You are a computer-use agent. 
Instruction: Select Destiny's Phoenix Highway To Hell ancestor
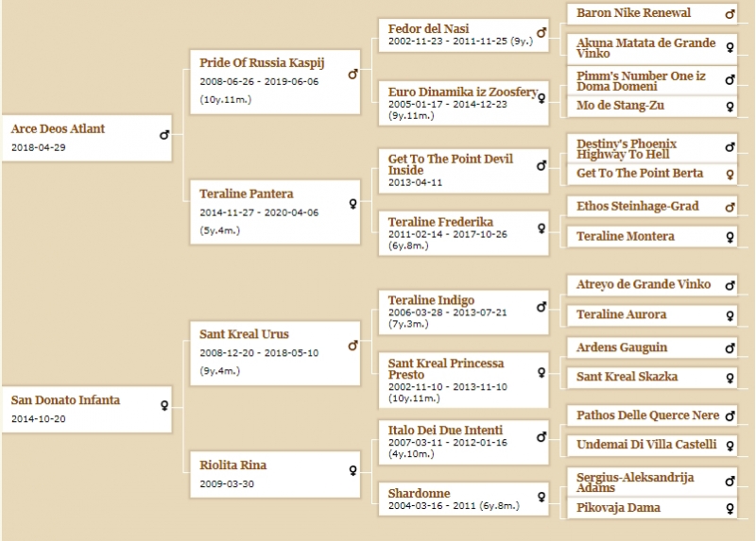pos(627,149)
